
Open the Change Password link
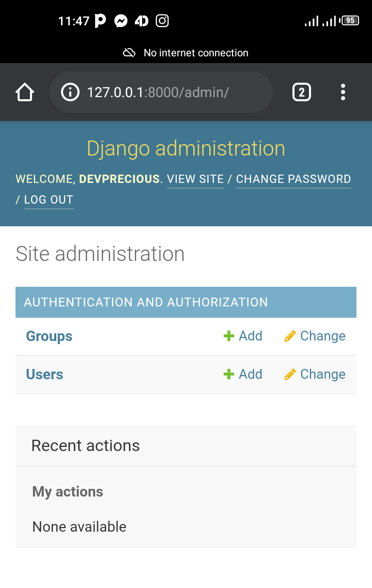293,179
